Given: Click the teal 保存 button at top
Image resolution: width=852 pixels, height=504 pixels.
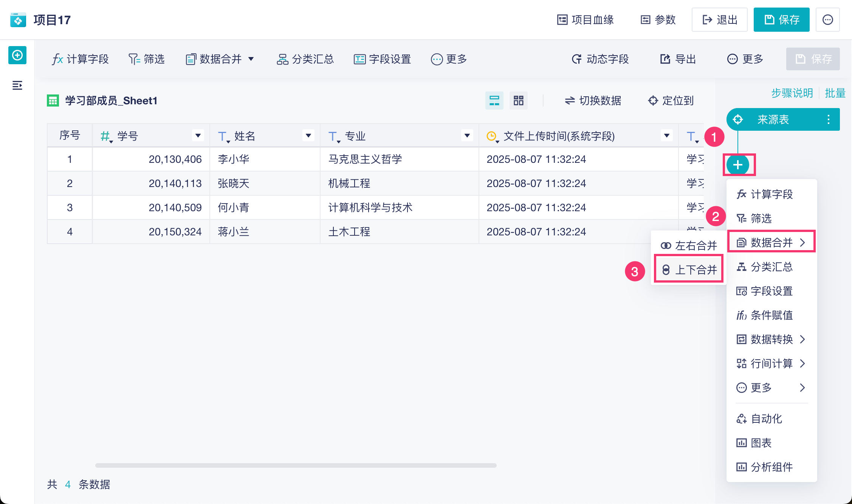Looking at the screenshot, I should pos(781,20).
